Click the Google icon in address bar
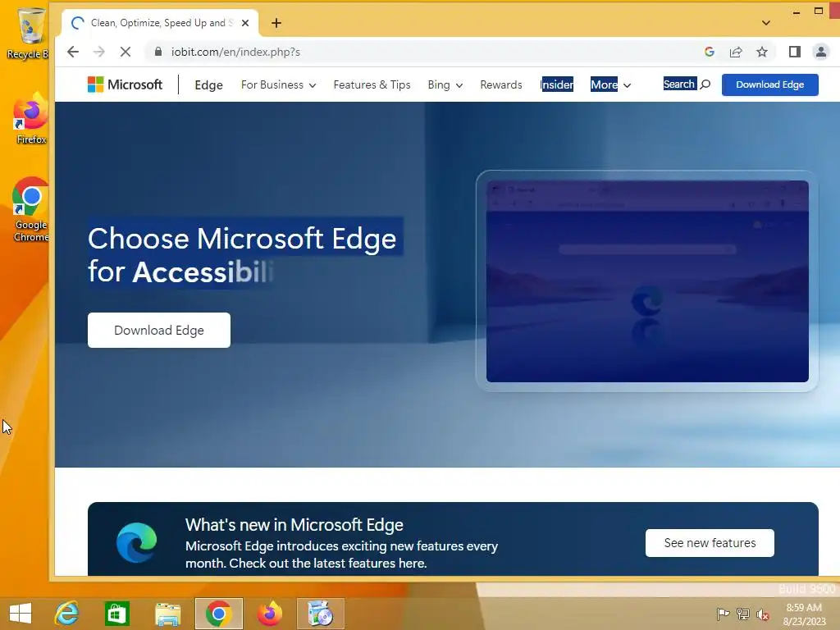This screenshot has height=630, width=840. pos(710,52)
